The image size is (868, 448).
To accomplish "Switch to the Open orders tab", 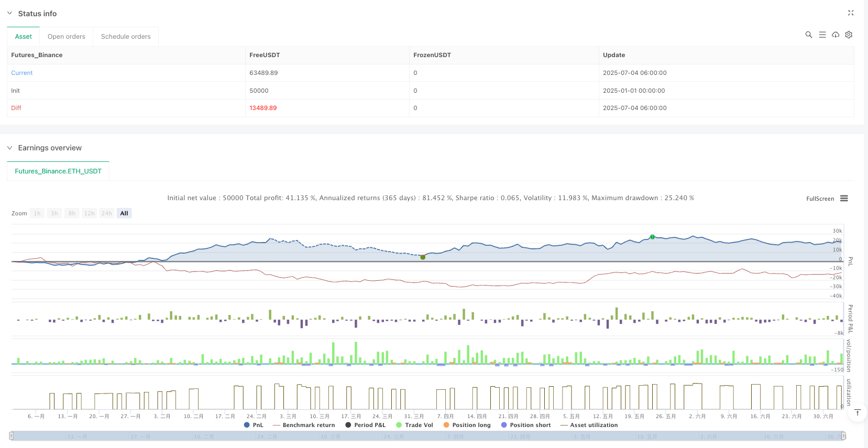I will (66, 37).
